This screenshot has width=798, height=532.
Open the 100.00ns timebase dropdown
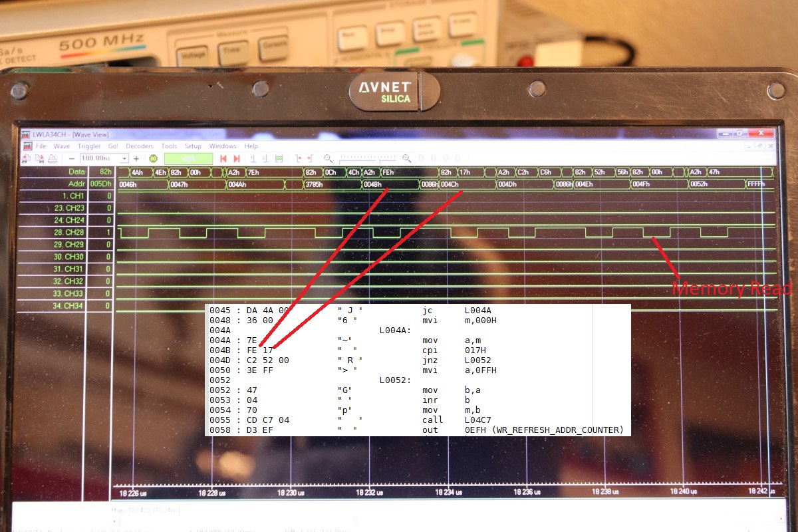coord(124,158)
